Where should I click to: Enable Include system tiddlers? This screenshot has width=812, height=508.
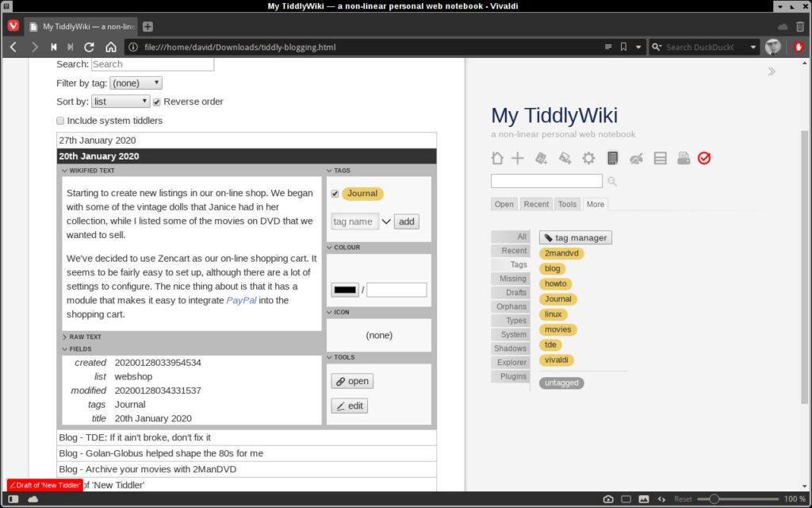tap(60, 121)
